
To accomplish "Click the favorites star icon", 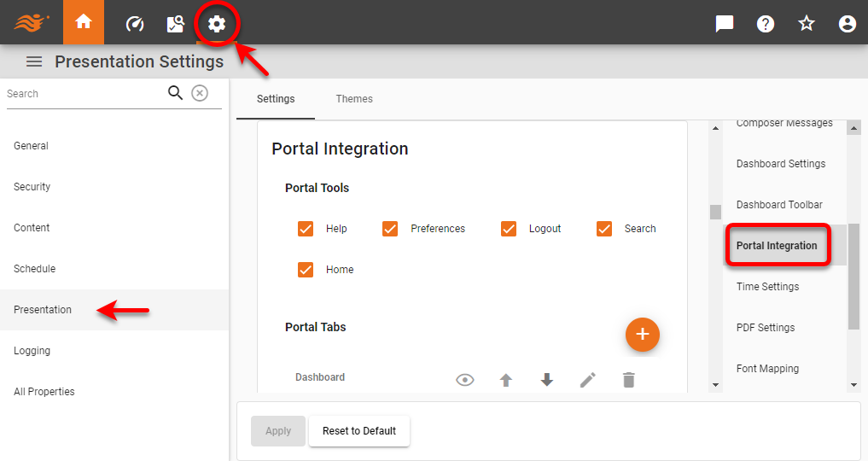I will click(807, 24).
